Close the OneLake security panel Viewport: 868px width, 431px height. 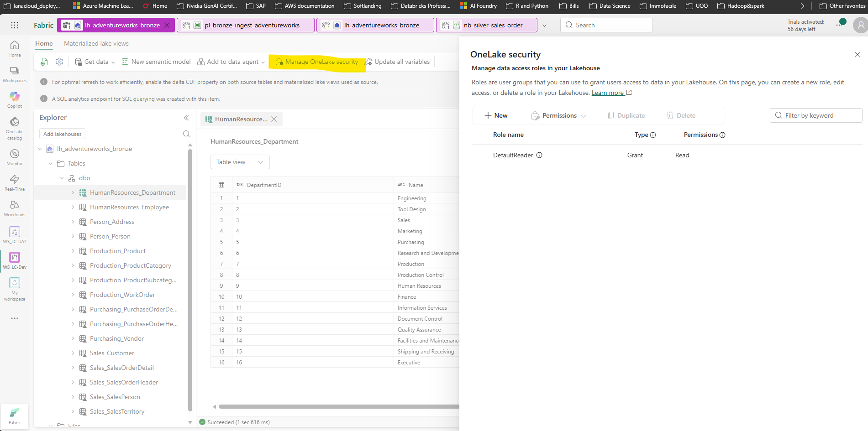point(857,55)
